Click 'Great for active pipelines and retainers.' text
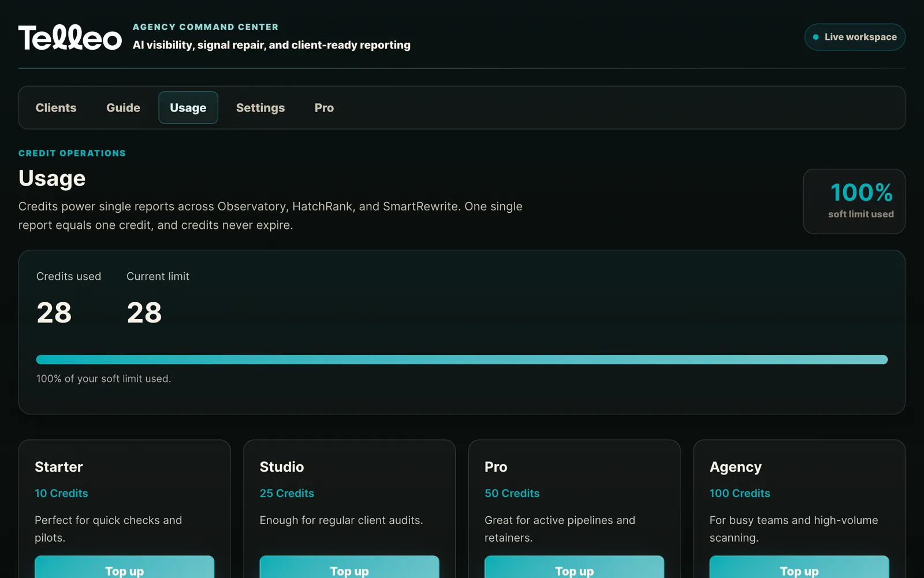The image size is (924, 578). click(x=560, y=529)
